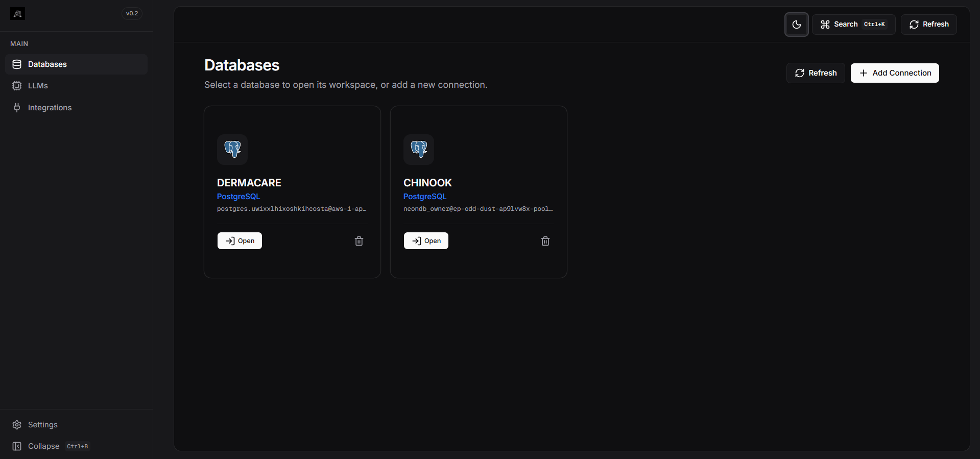
Task: Click Add Connection button
Action: 895,73
